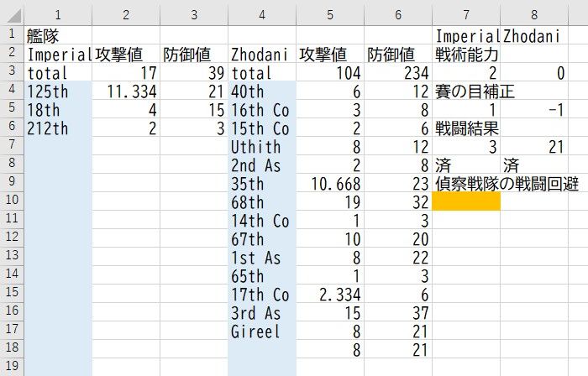Click the Zhodani tactics value 0
The width and height of the screenshot is (588, 376).
534,72
